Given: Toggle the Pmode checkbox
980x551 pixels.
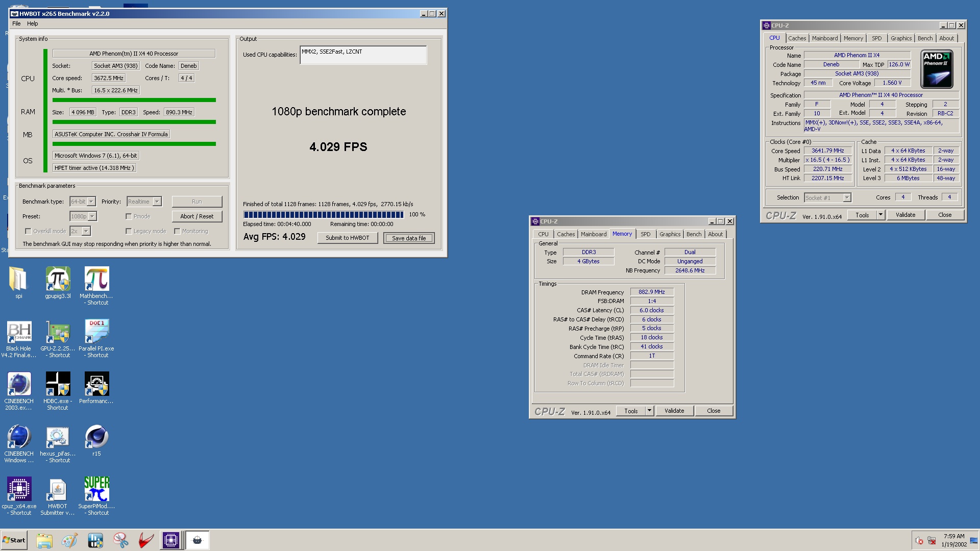Looking at the screenshot, I should point(129,216).
